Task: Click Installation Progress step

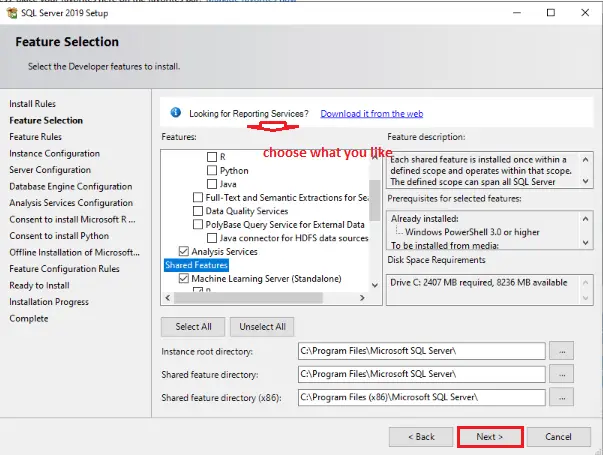Action: [x=49, y=302]
